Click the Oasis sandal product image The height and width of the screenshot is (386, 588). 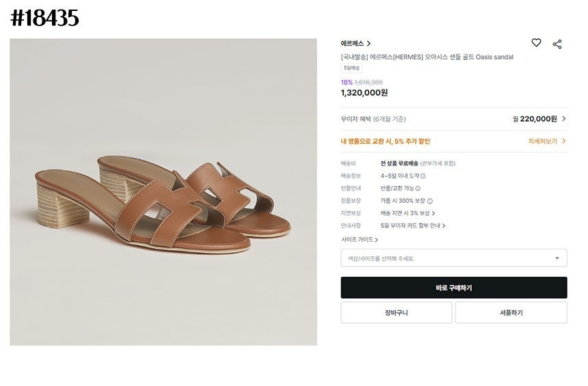point(163,192)
